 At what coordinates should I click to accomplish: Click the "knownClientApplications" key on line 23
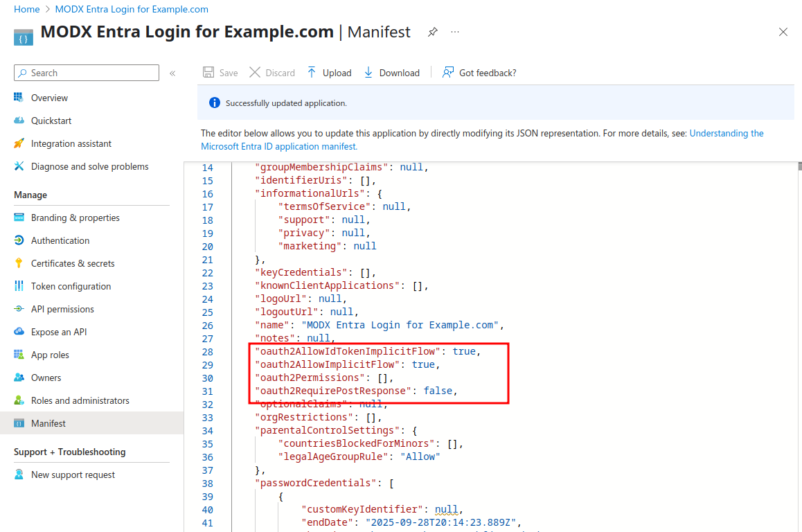[328, 285]
